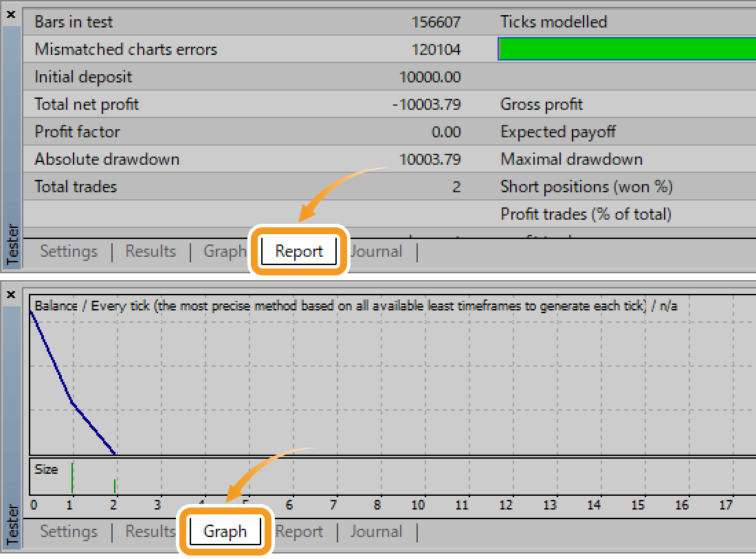
Task: Switch to the Journal tab in upper panel
Action: click(x=377, y=251)
